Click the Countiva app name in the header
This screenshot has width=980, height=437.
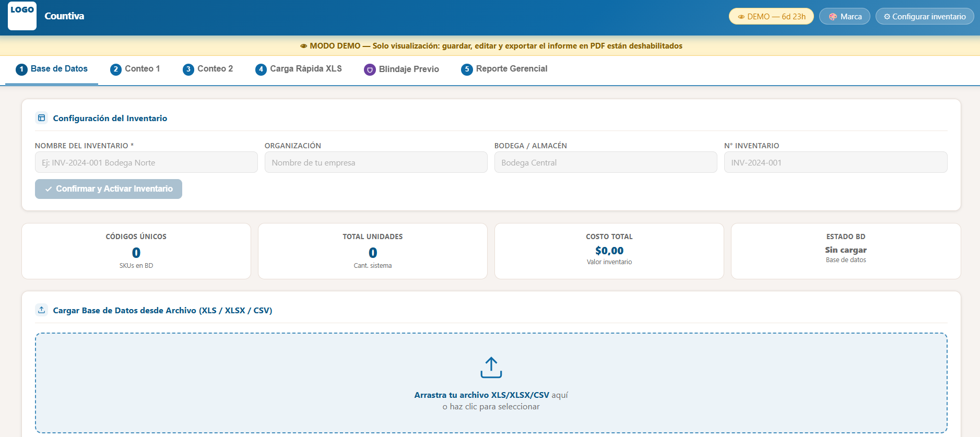tap(64, 16)
